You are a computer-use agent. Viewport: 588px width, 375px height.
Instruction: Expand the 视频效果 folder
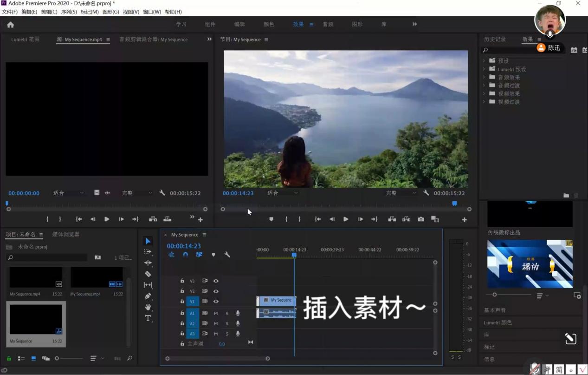pyautogui.click(x=484, y=93)
